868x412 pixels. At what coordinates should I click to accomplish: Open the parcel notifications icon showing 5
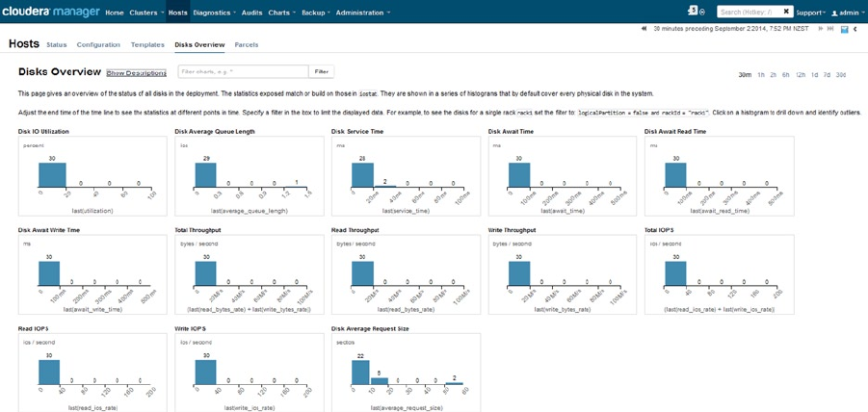point(693,11)
